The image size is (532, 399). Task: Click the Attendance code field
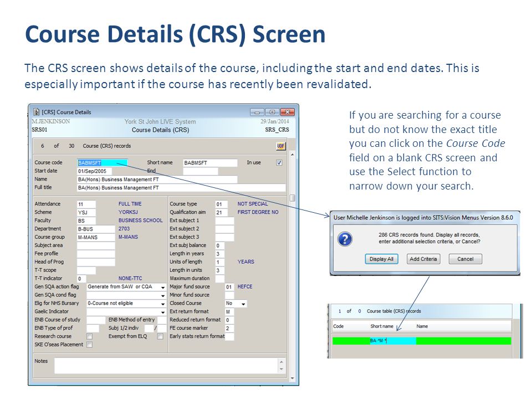[86, 204]
